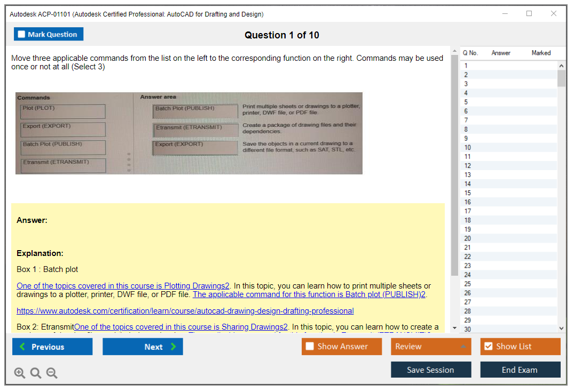Click the exhibit image of commands

point(188,133)
